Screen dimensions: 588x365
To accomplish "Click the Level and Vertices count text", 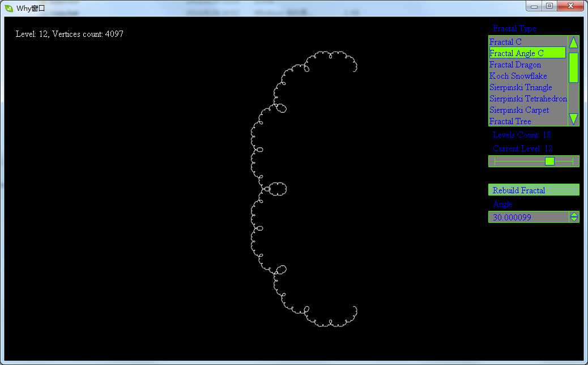I will pyautogui.click(x=69, y=34).
